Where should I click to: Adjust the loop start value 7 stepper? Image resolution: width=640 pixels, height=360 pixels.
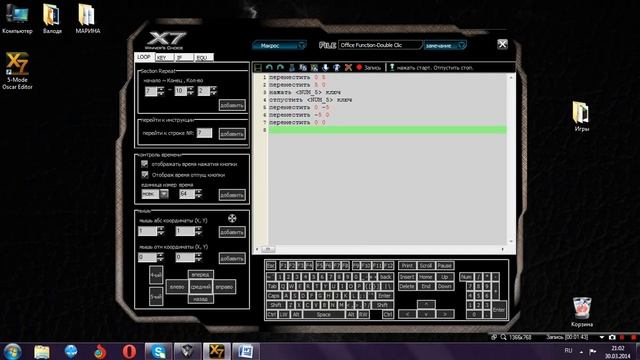(x=161, y=91)
